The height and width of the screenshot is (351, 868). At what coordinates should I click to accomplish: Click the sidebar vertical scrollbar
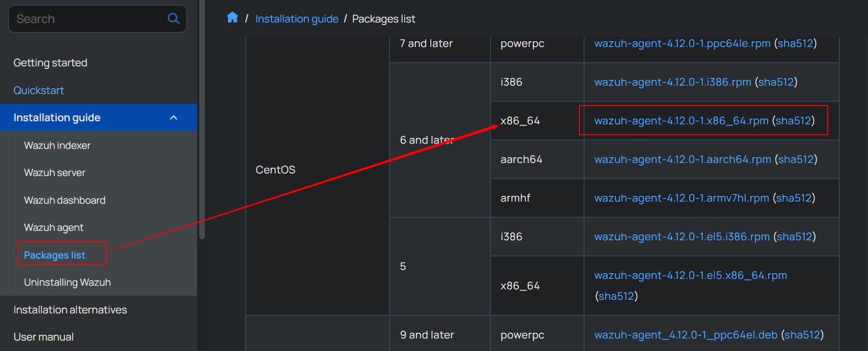[x=202, y=120]
